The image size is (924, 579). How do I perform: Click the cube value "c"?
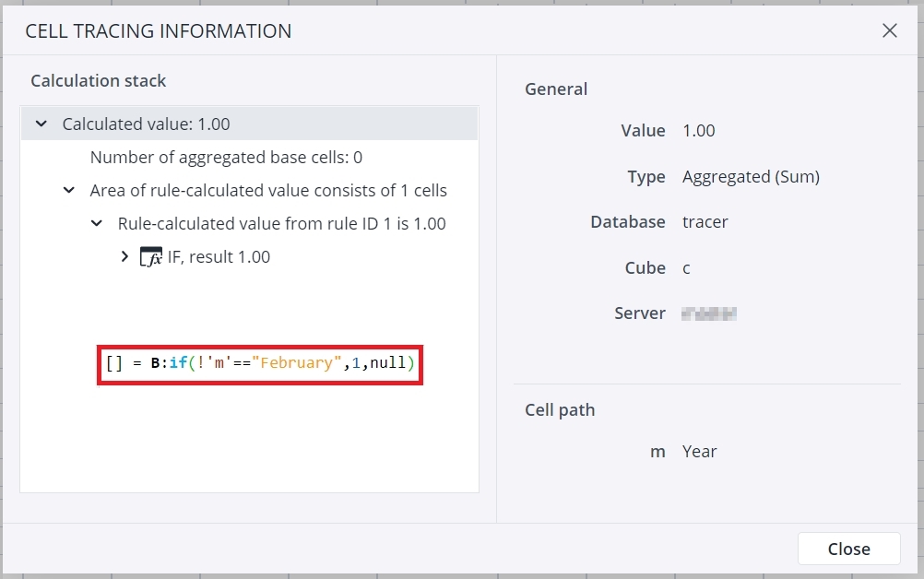point(687,268)
